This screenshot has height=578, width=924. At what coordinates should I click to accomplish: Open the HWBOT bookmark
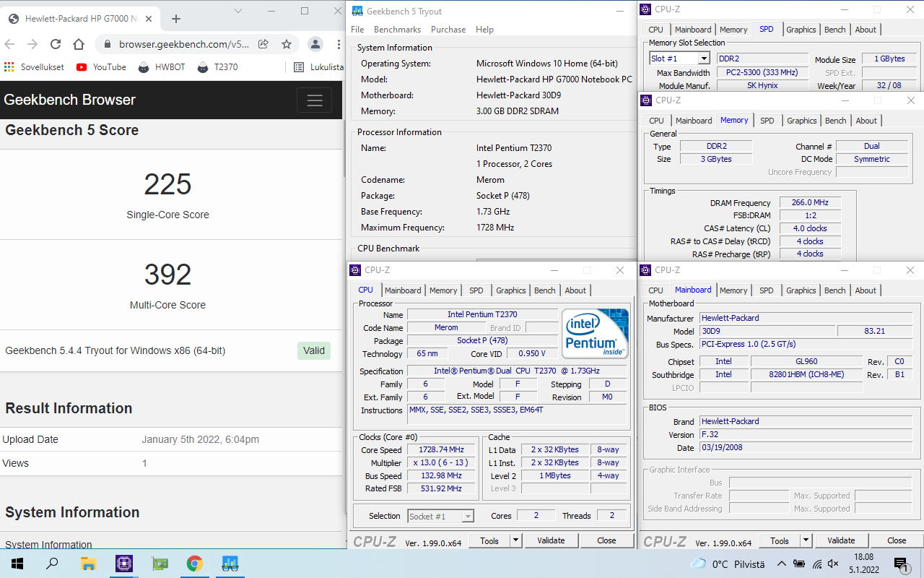(x=163, y=66)
